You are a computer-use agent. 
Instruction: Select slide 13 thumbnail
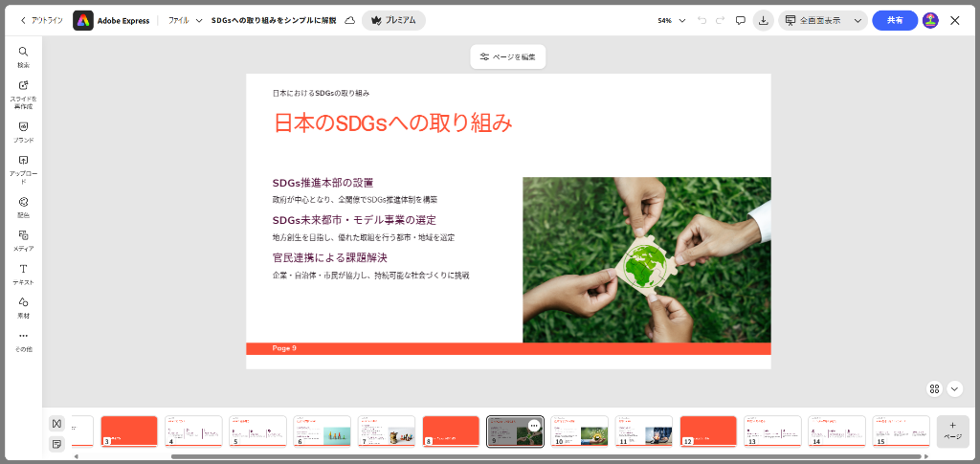pyautogui.click(x=772, y=431)
